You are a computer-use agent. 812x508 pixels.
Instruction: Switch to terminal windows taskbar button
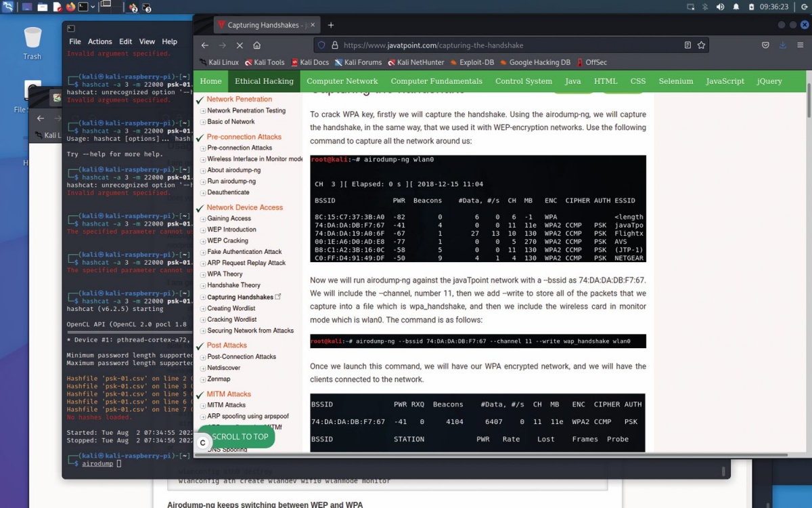click(x=147, y=7)
